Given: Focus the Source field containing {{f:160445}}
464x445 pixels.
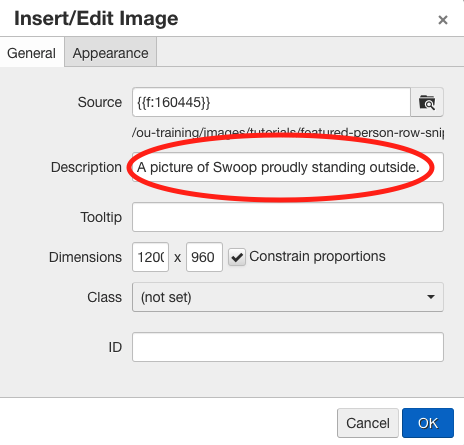Looking at the screenshot, I should click(x=271, y=102).
